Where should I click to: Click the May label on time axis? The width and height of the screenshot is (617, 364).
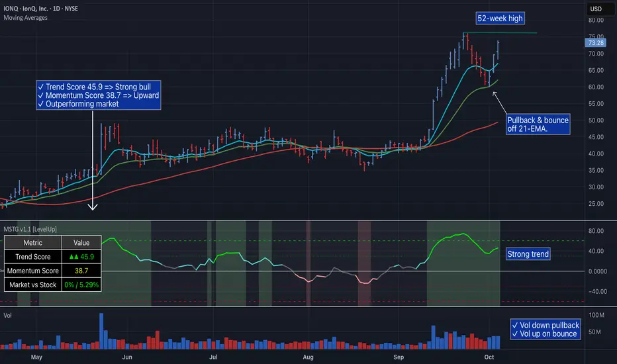36,357
